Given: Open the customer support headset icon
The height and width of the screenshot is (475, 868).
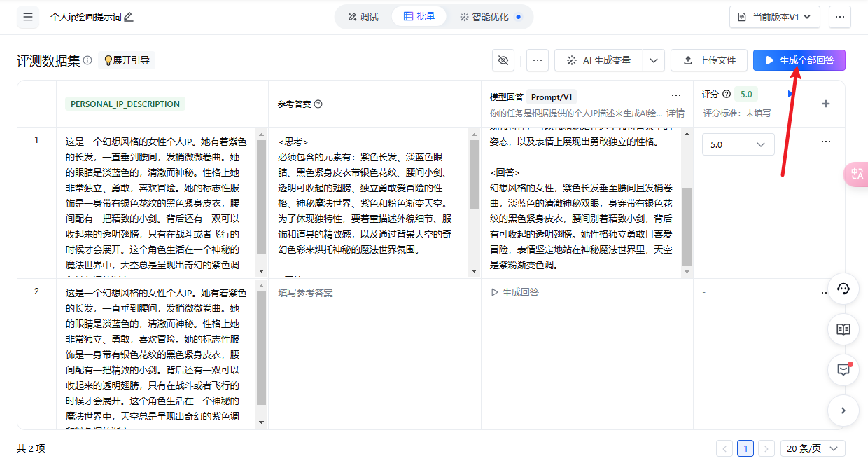Looking at the screenshot, I should [843, 289].
